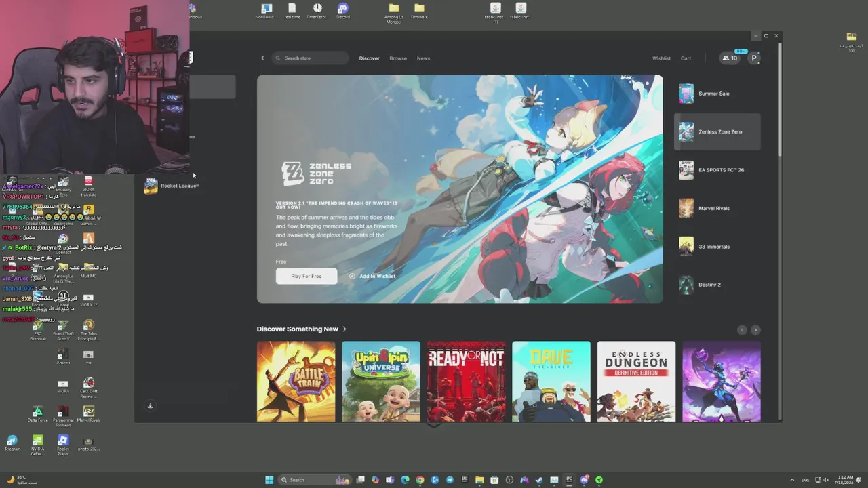868x488 pixels.
Task: Select the NVIDIA GeForce desktop shortcut
Action: (x=38, y=445)
